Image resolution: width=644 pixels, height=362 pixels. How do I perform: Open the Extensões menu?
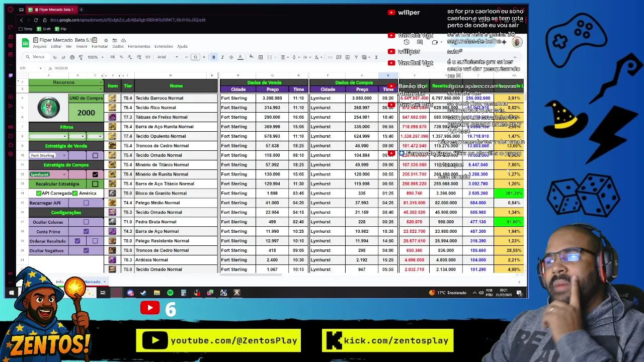click(164, 47)
